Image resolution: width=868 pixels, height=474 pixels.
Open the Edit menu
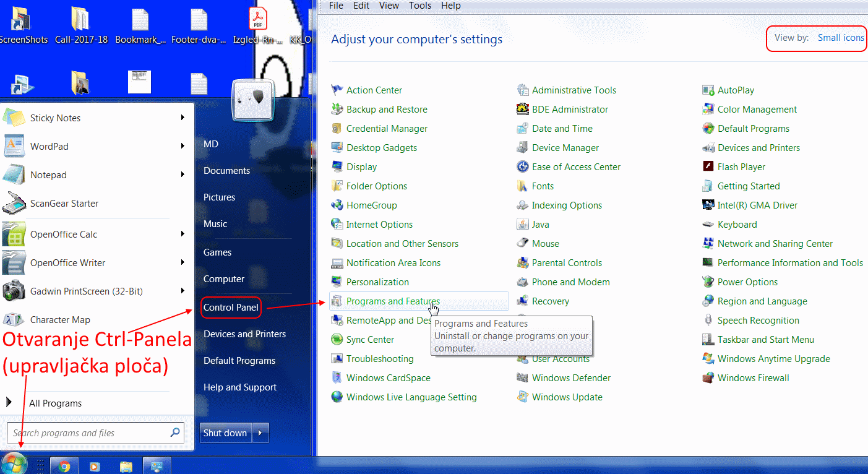pos(361,6)
